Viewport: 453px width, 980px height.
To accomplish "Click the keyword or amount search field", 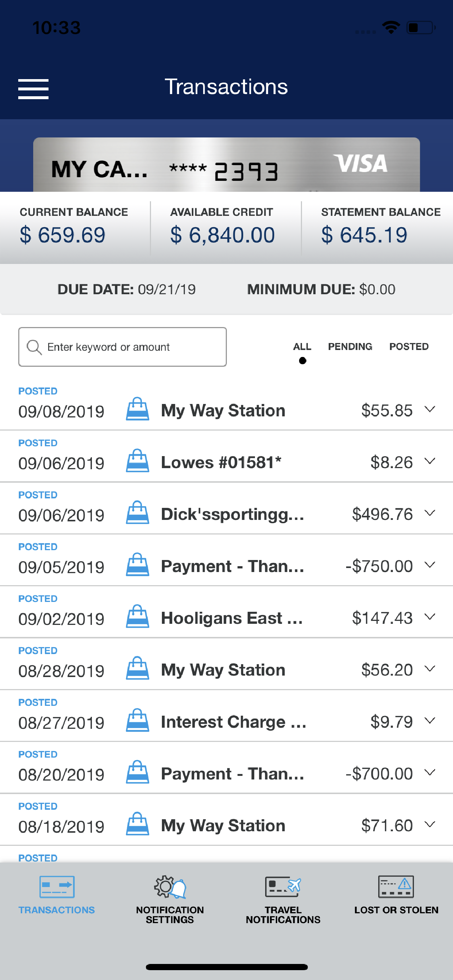I will click(x=123, y=347).
